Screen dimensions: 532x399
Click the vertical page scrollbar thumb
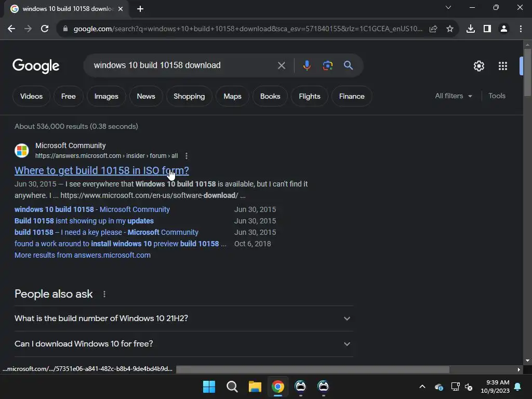tap(527, 73)
